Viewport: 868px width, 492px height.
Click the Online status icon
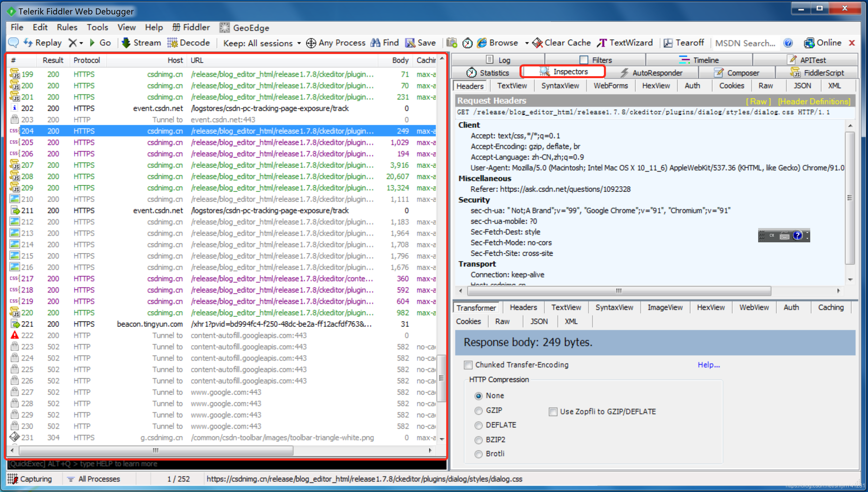(809, 43)
